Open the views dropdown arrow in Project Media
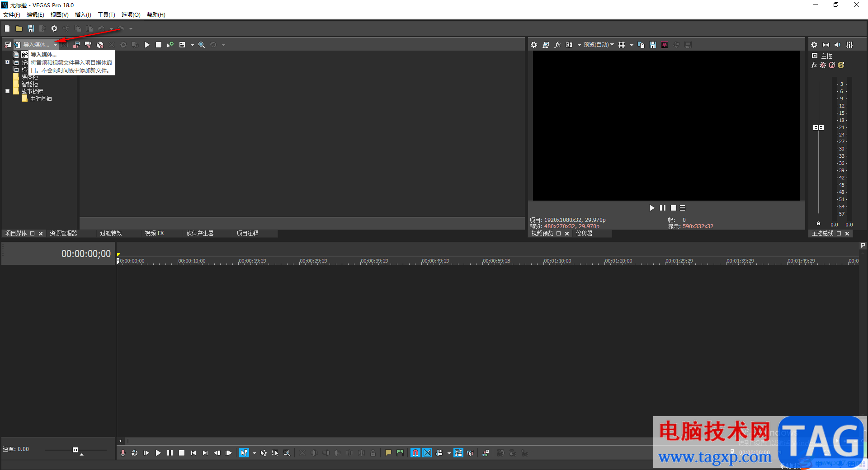The height and width of the screenshot is (470, 868). [x=192, y=45]
